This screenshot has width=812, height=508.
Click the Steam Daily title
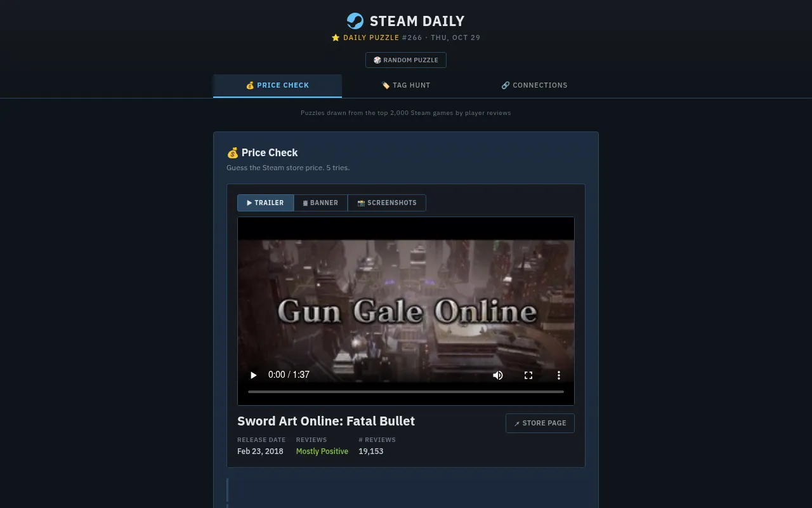click(417, 21)
